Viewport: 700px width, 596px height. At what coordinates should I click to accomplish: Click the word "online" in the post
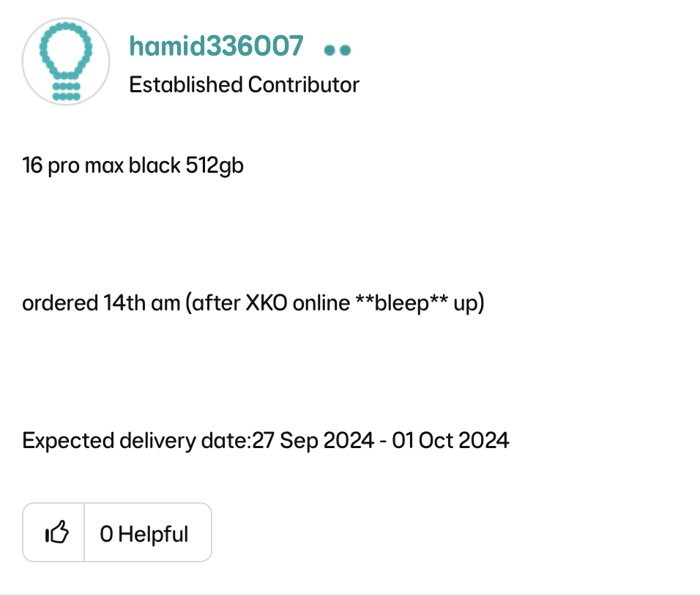pyautogui.click(x=321, y=303)
